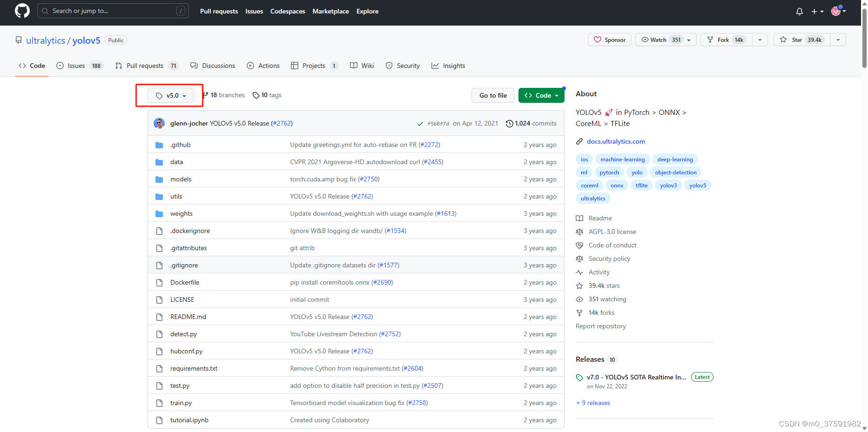Screen dimensions: 868x432
Task: Open the user avatar menu
Action: click(838, 11)
